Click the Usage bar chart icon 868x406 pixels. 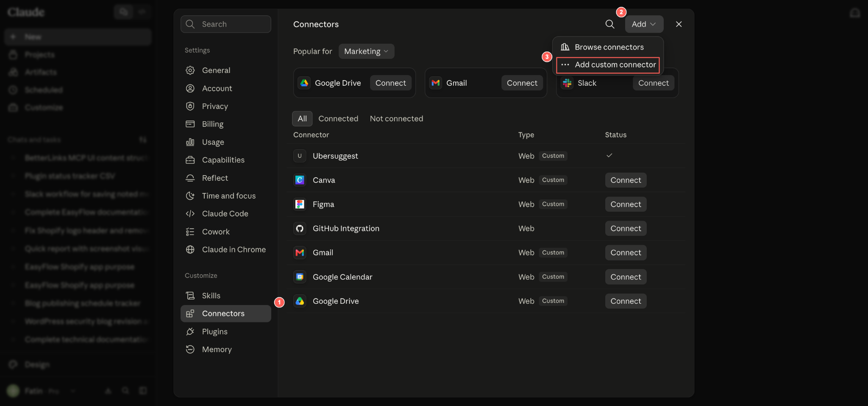click(x=190, y=142)
